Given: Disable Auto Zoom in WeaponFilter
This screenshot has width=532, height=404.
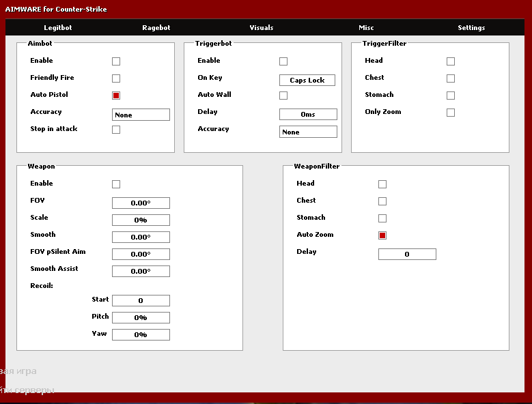Looking at the screenshot, I should (x=382, y=235).
